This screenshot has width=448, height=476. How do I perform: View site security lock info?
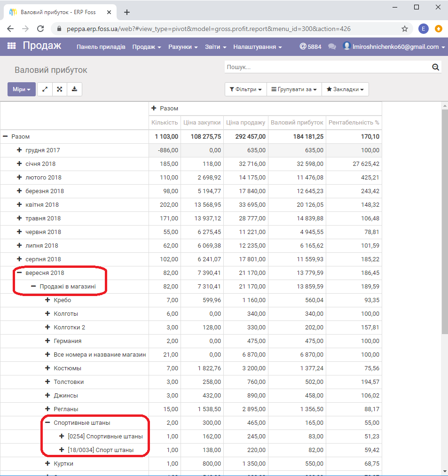pos(60,29)
